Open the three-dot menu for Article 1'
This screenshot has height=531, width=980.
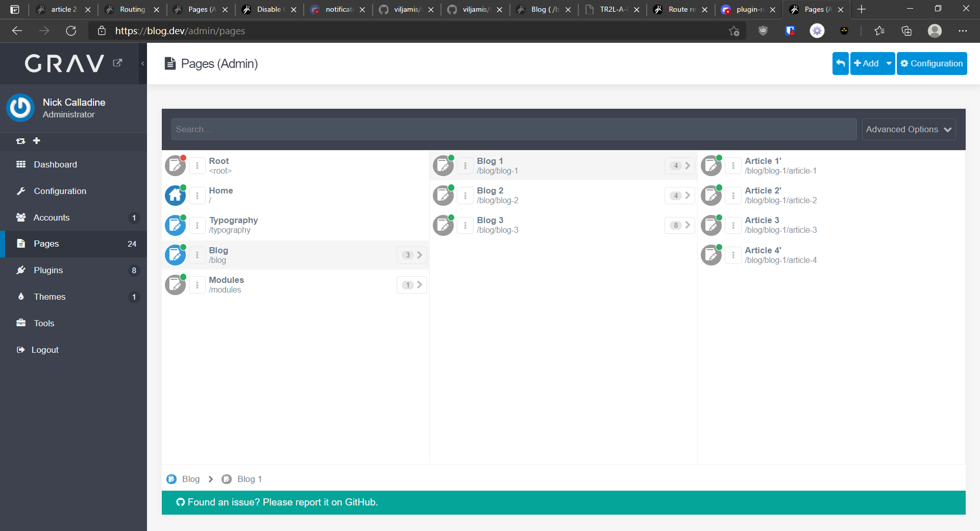tap(733, 165)
